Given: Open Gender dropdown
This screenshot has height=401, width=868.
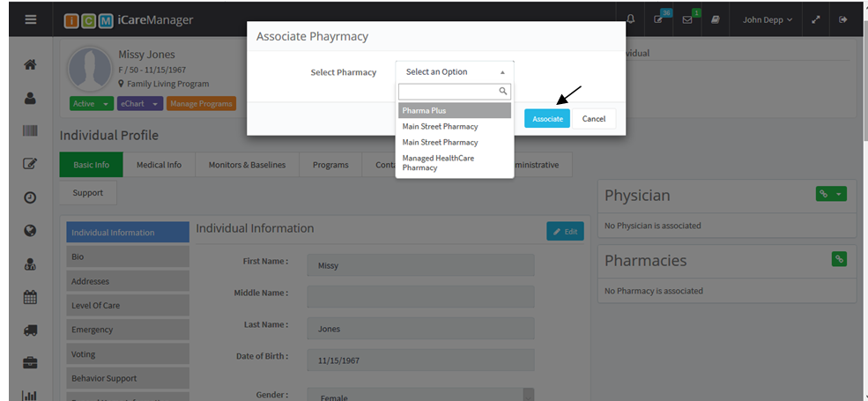Looking at the screenshot, I should tap(420, 395).
